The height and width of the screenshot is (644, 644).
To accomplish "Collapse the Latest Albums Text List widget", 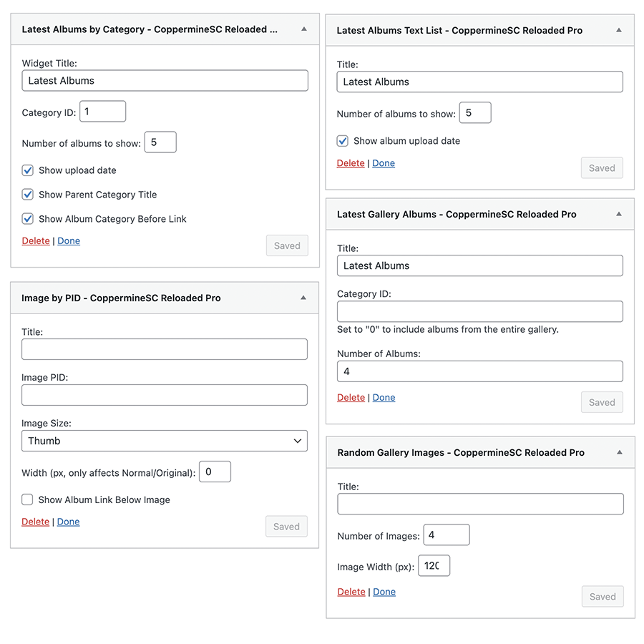I will tap(618, 30).
